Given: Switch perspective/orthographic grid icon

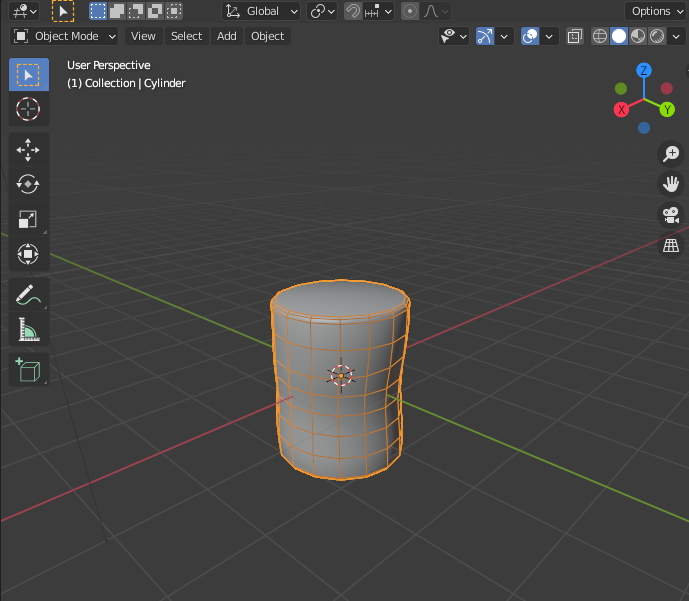Looking at the screenshot, I should tap(671, 245).
